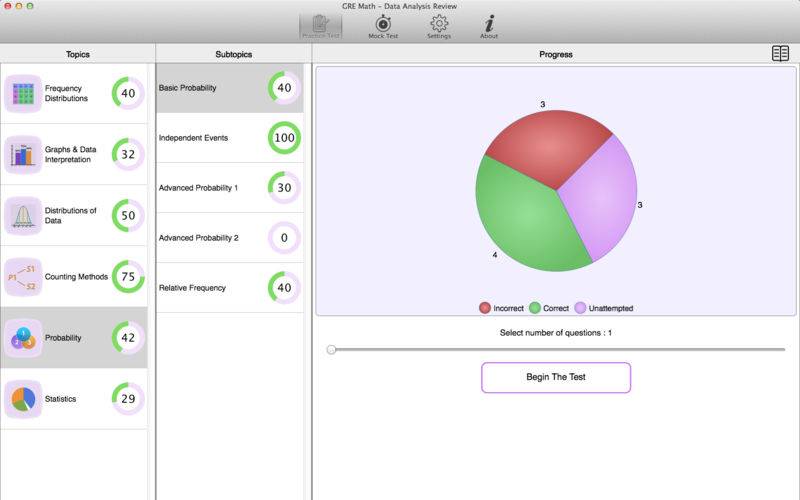The image size is (800, 500).
Task: Open the Settings gear icon
Action: 438,26
